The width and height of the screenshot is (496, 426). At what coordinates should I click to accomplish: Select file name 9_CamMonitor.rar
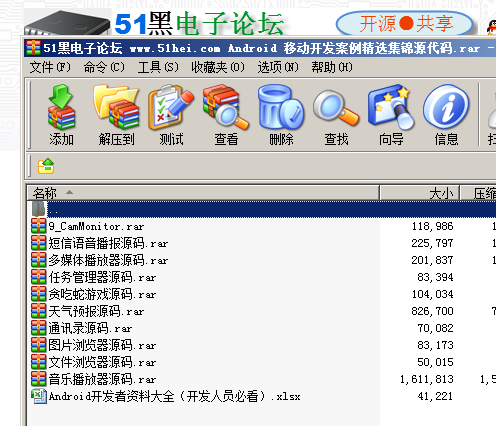96,226
